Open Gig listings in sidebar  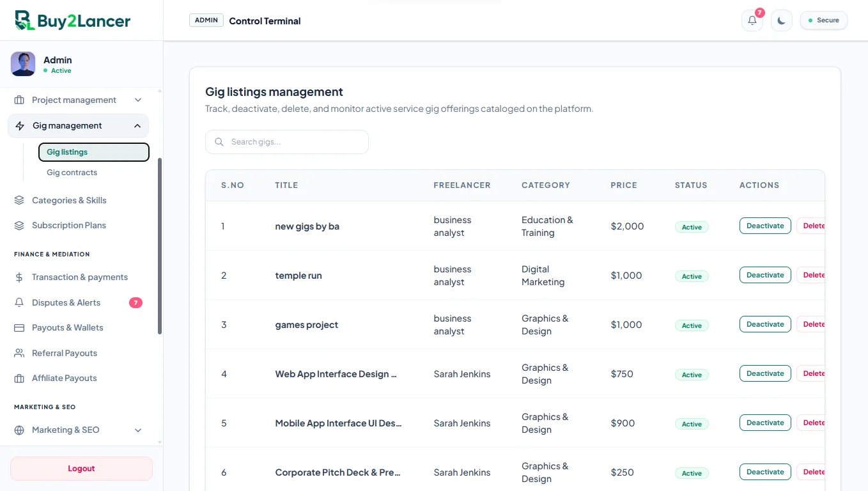coord(94,152)
